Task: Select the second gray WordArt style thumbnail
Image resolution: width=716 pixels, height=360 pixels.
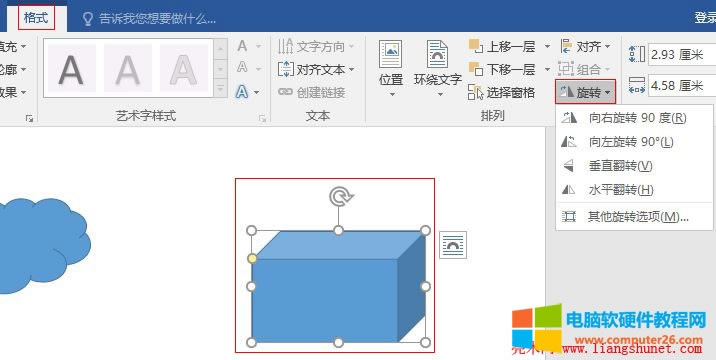Action: [128, 68]
